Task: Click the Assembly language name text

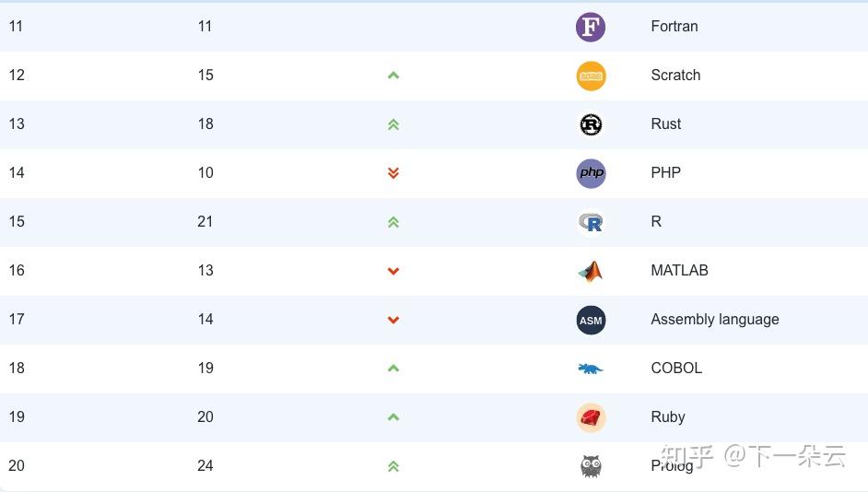Action: coord(714,320)
